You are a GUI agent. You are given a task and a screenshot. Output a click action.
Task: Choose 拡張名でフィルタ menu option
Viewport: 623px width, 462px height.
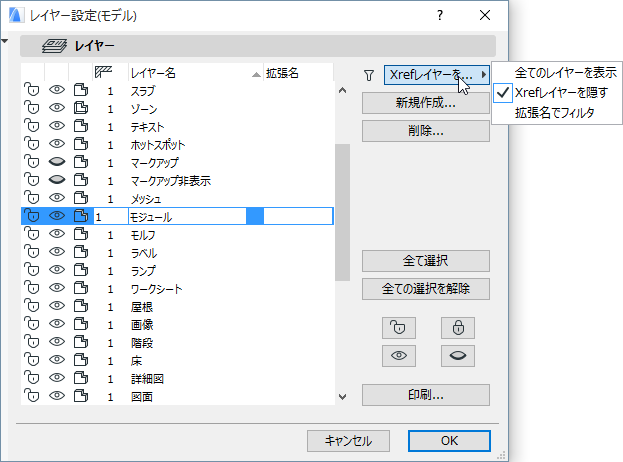(x=554, y=113)
